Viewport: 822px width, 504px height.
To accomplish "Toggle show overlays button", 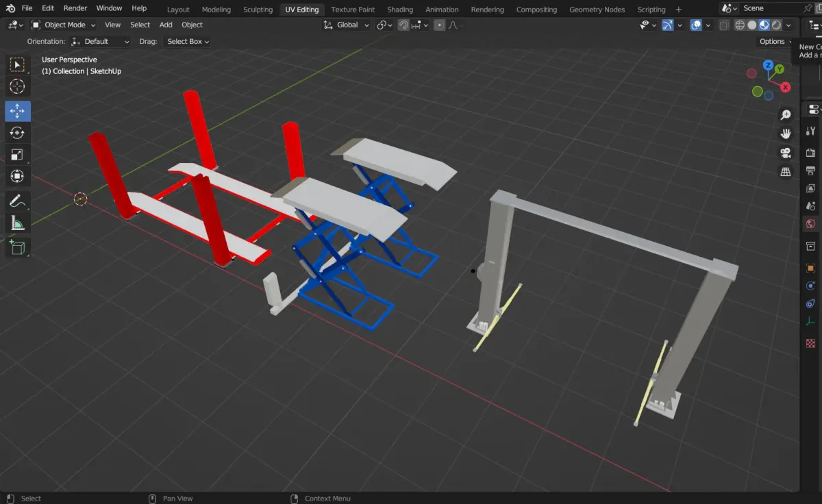I will click(x=696, y=25).
